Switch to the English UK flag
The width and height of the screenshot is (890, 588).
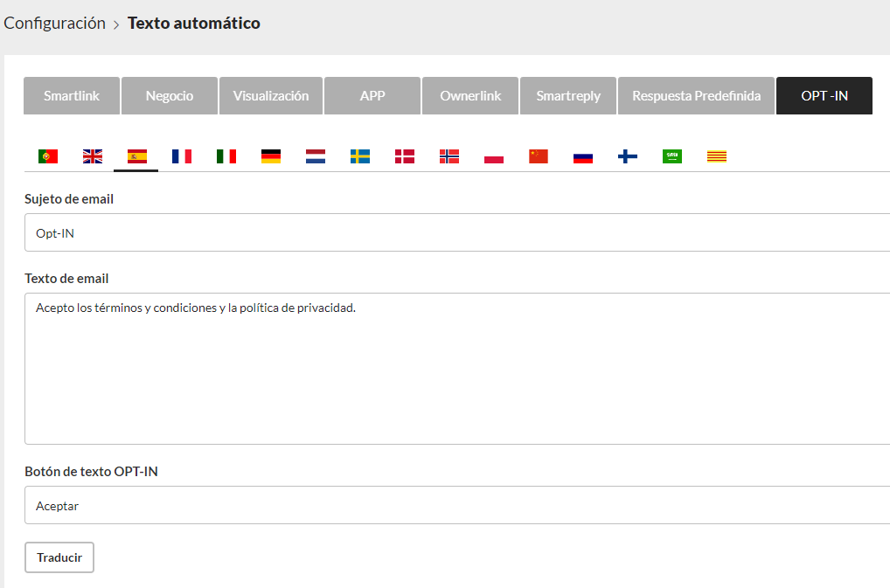coord(93,156)
